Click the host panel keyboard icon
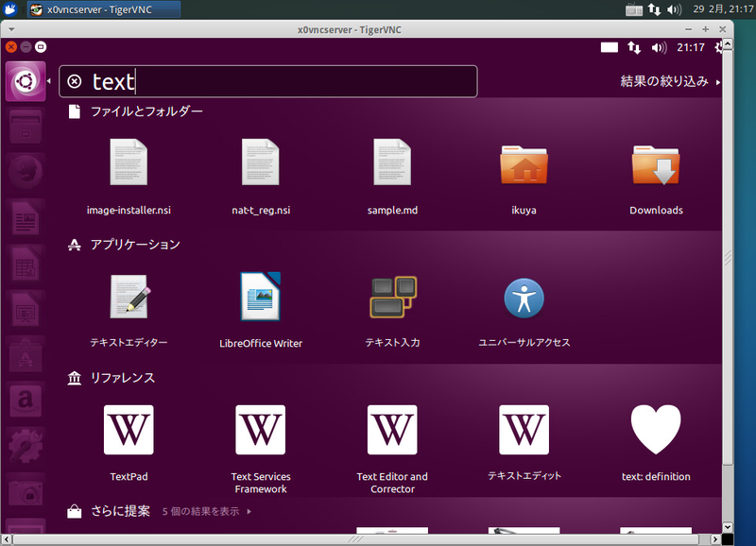This screenshot has width=756, height=546. [x=634, y=9]
